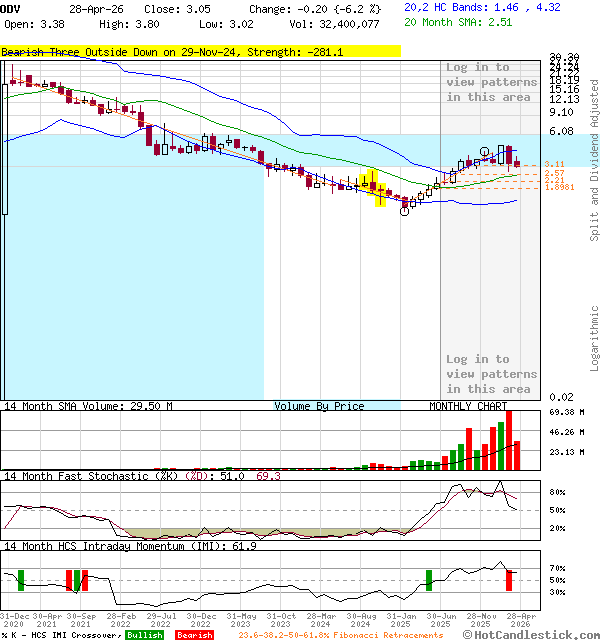The width and height of the screenshot is (600, 640).
Task: Click the green IMI crossover bar near Jun 2025
Action: tap(429, 580)
